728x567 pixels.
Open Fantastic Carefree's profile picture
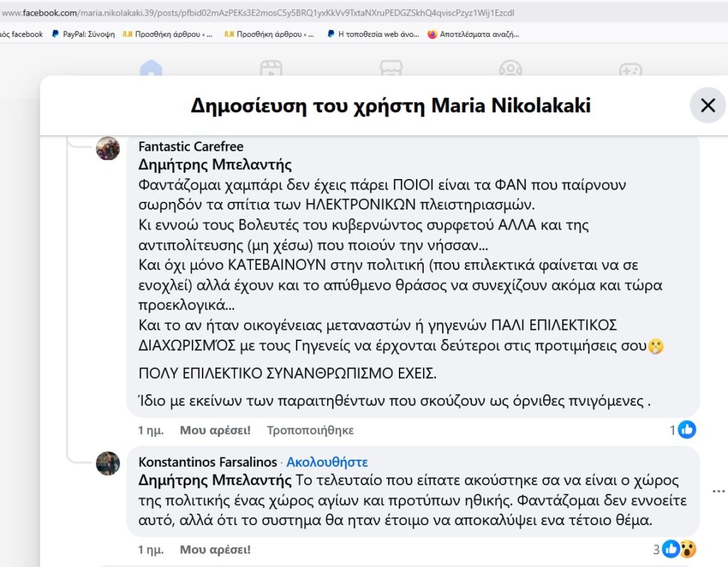[x=108, y=148]
